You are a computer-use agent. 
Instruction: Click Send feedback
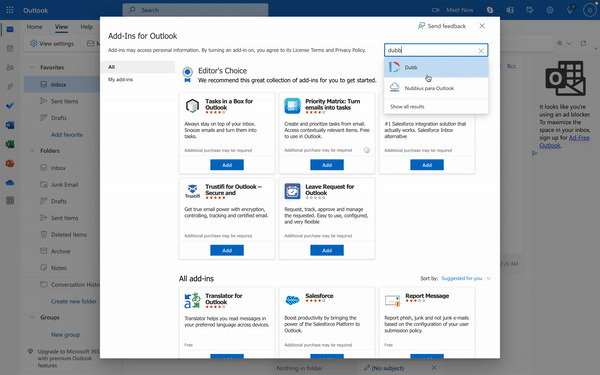pyautogui.click(x=442, y=26)
